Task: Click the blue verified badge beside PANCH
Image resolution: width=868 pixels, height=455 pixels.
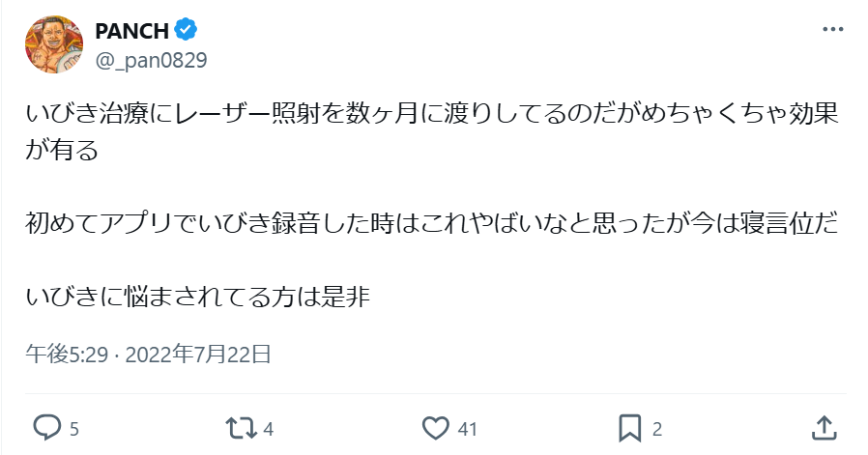Action: [186, 30]
